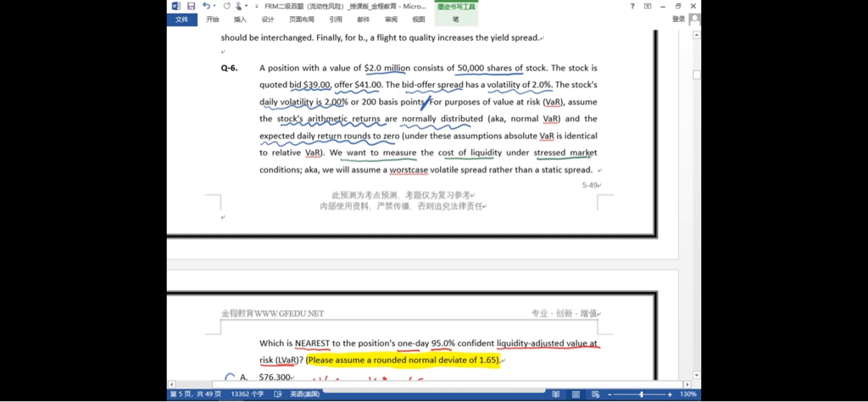Click the 墨迹书写工具 contextual tab header

456,6
